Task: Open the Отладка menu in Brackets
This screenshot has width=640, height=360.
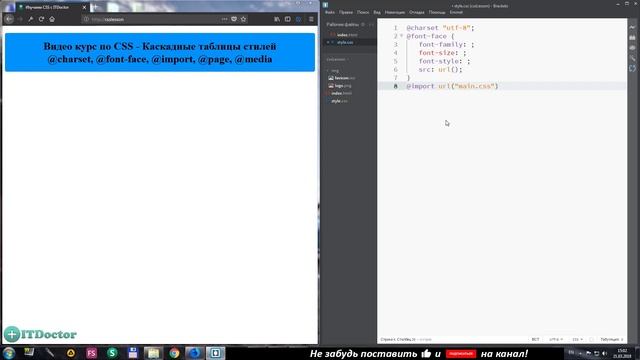Action: (417, 12)
